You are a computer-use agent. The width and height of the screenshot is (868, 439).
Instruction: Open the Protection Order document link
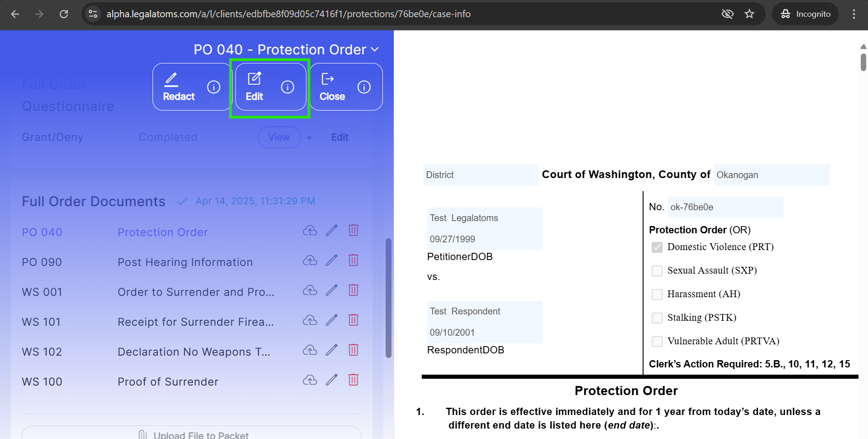(162, 232)
